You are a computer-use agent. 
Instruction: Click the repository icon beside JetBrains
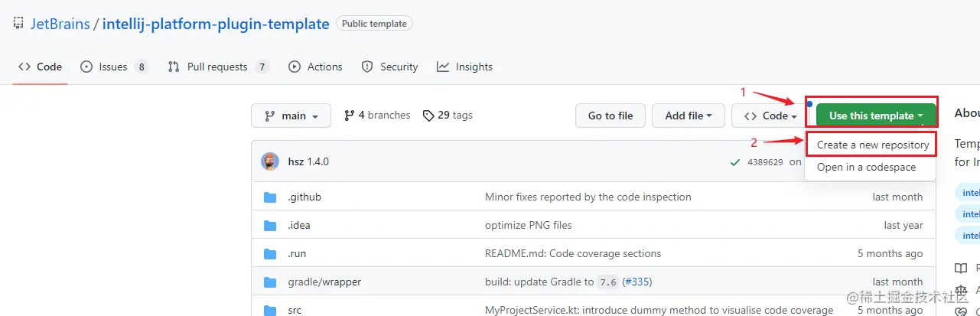pos(18,24)
